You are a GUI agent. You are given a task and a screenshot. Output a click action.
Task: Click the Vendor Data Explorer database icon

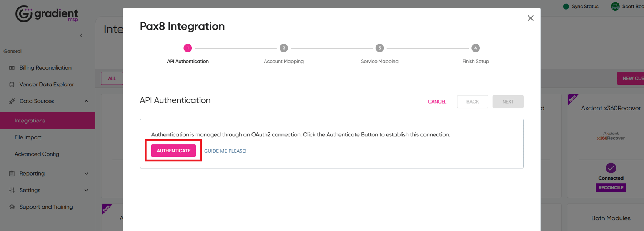[x=12, y=84]
